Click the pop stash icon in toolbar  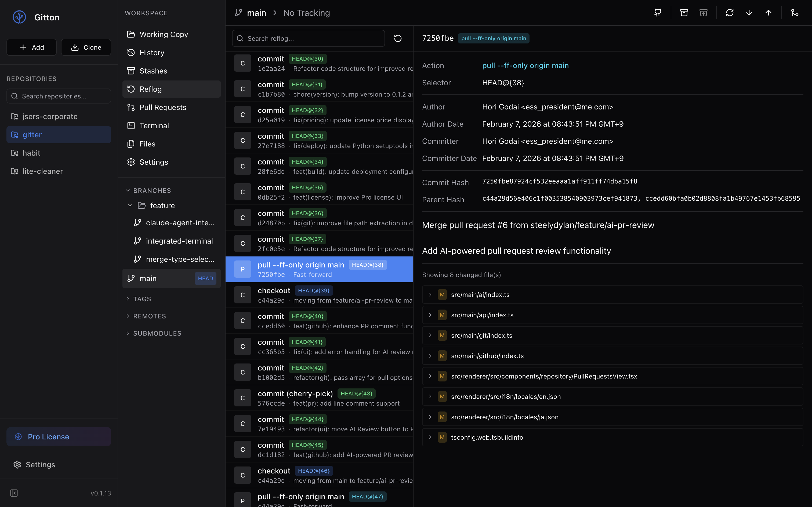pyautogui.click(x=703, y=13)
